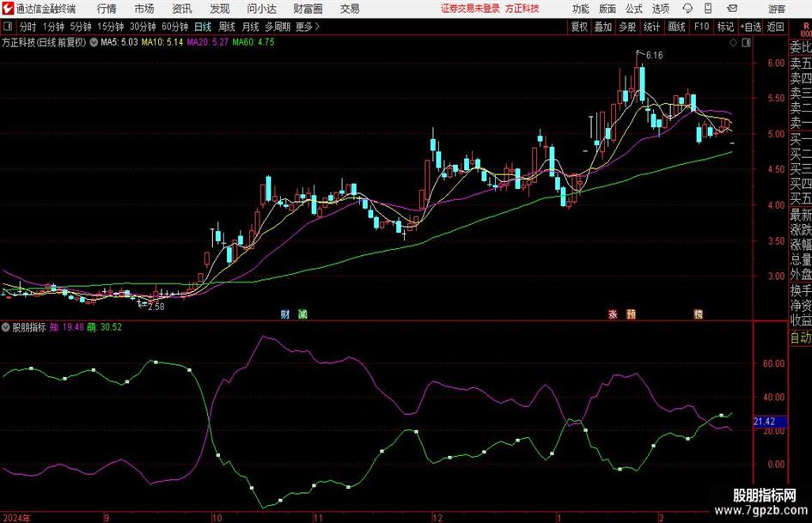Switch to the 分时 period tab
This screenshot has height=523, width=812.
point(28,27)
